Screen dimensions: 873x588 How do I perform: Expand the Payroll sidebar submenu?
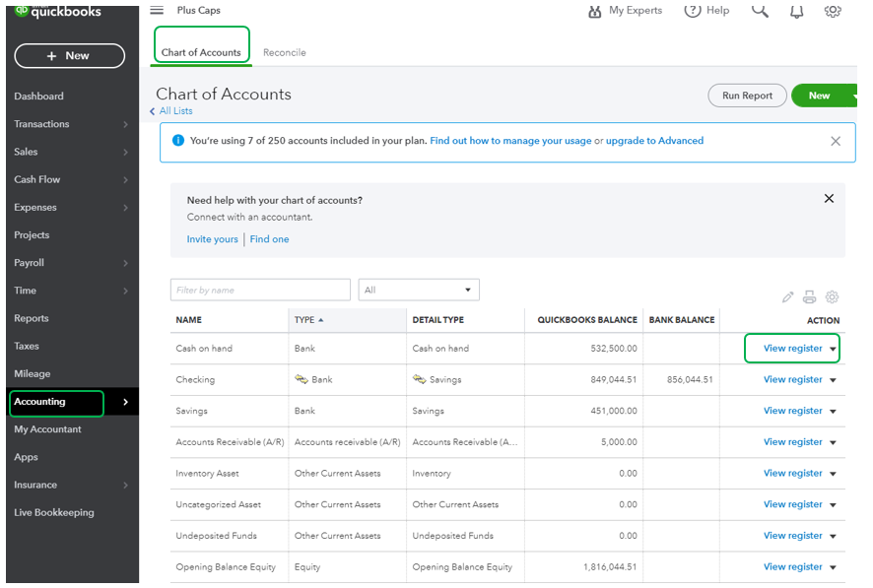[126, 263]
